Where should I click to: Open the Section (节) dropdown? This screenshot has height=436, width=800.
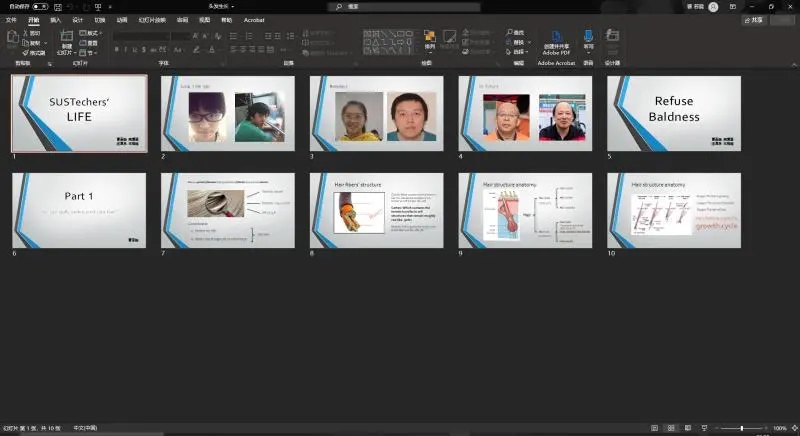tap(88, 53)
